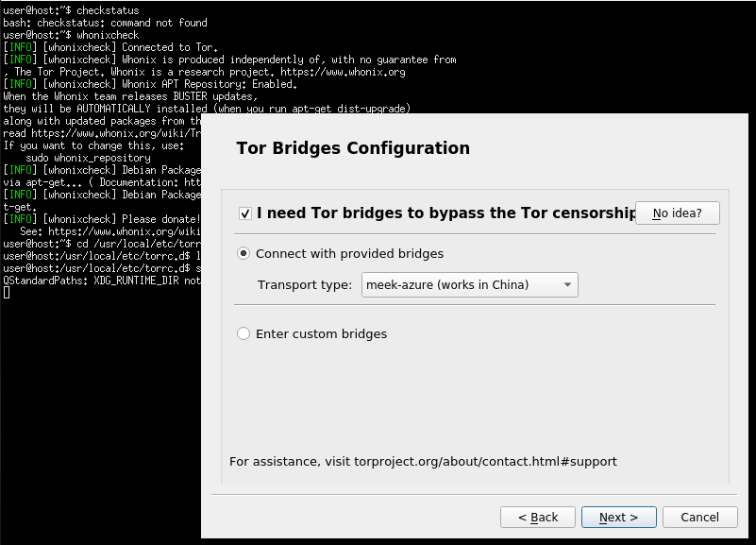Select the 'Enter custom bridges' radio button
The height and width of the screenshot is (545, 756).
244,333
